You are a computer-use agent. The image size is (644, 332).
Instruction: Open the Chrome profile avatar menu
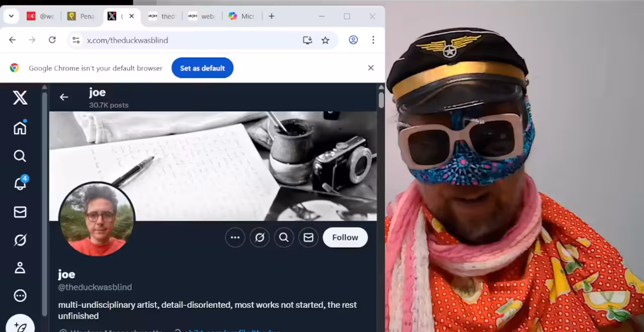coord(353,40)
